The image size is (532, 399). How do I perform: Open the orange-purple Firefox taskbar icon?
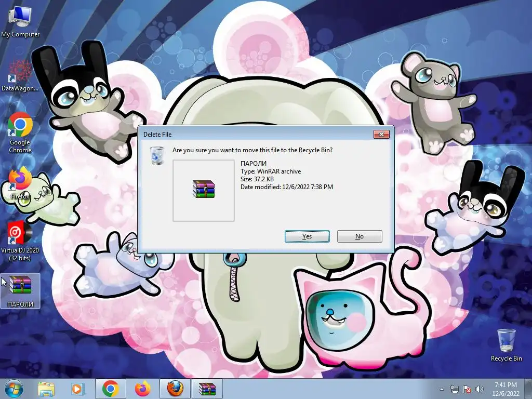tap(142, 389)
